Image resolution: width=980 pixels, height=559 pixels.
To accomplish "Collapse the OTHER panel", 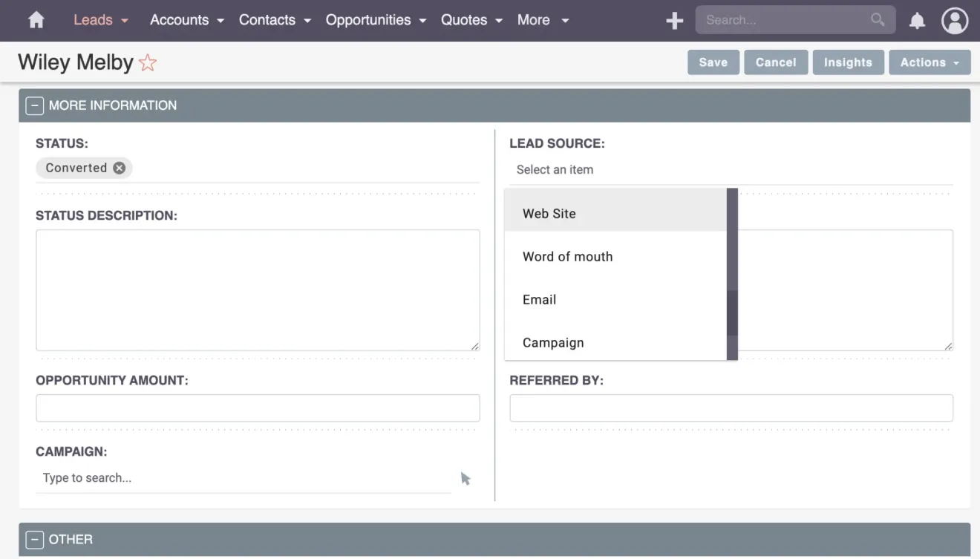I will pos(34,539).
